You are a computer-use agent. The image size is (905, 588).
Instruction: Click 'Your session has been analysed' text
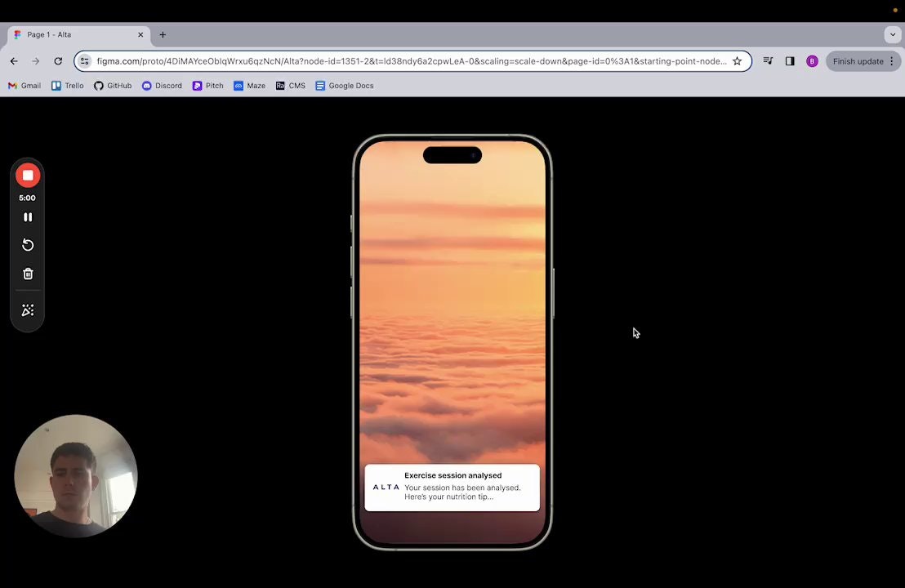click(462, 488)
